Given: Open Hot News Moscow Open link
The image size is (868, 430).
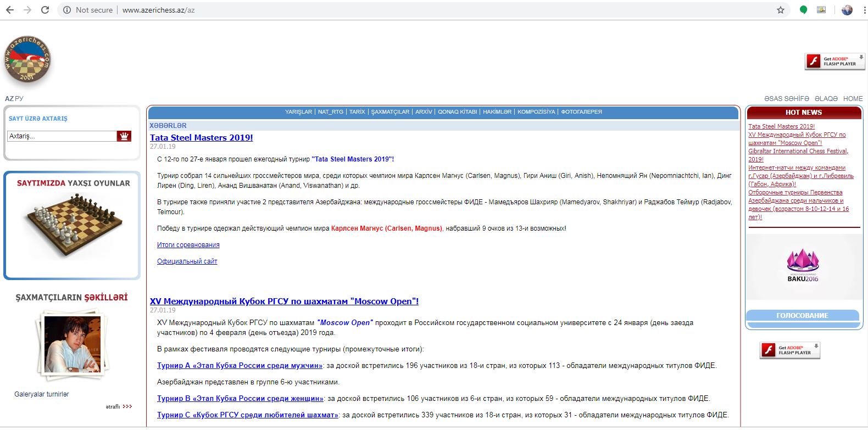Looking at the screenshot, I should pos(797,138).
